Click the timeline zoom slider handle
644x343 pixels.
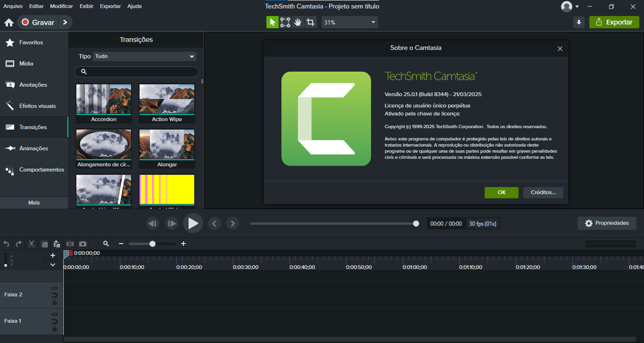click(x=152, y=244)
